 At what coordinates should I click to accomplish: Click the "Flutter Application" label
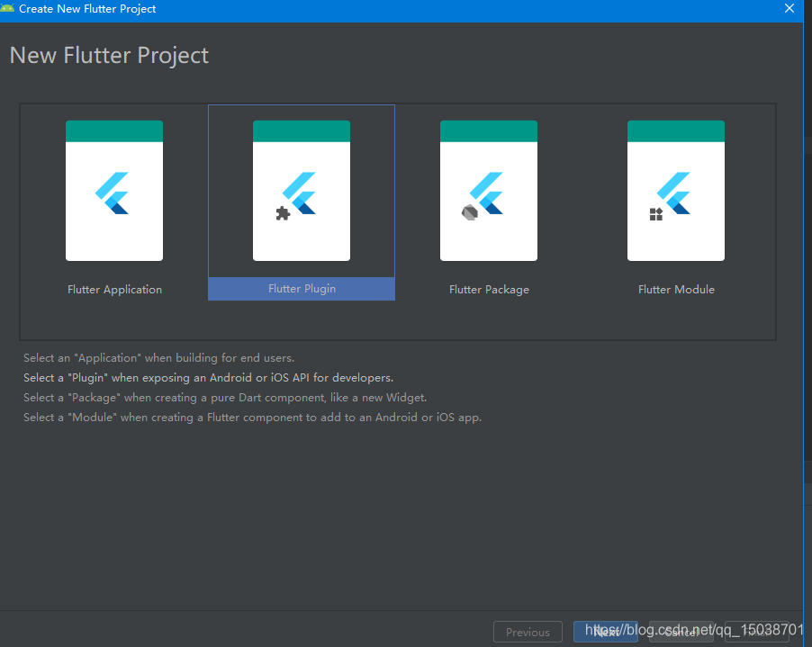click(x=114, y=290)
